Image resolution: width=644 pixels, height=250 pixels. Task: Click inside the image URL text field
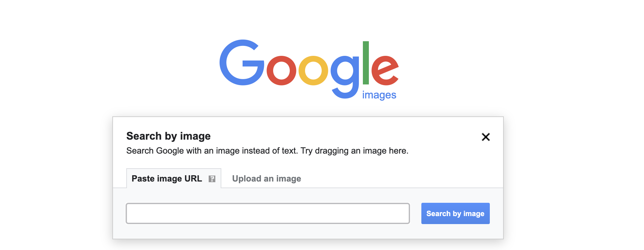point(268,213)
